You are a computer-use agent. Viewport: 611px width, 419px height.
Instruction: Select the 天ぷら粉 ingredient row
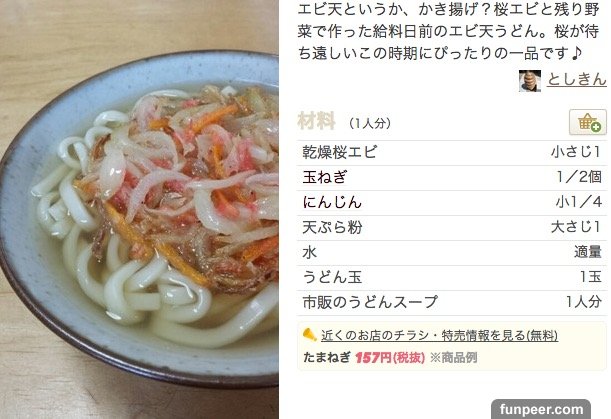tap(452, 228)
